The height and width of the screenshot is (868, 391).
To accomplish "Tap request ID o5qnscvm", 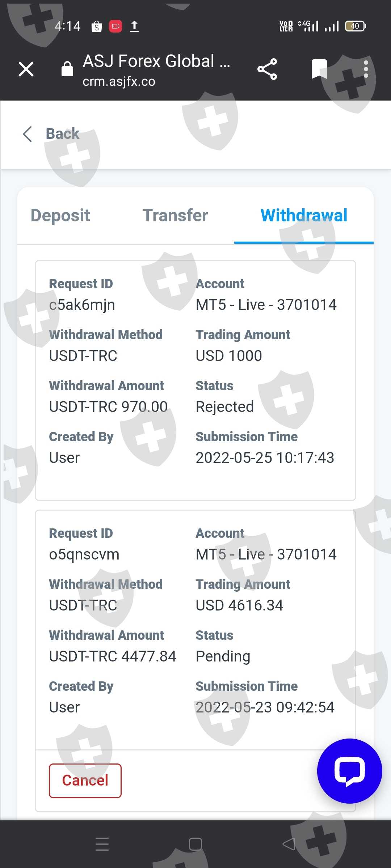I will (x=84, y=554).
